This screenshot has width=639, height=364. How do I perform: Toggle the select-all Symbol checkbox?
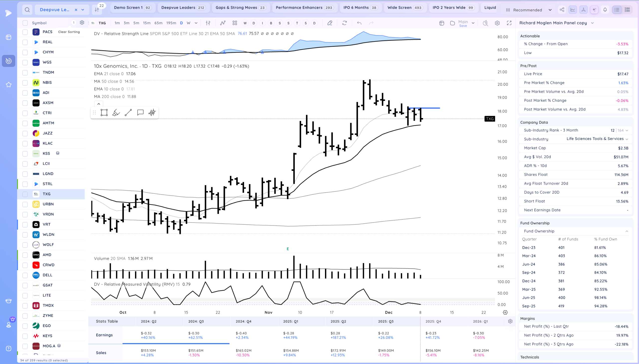(x=25, y=23)
